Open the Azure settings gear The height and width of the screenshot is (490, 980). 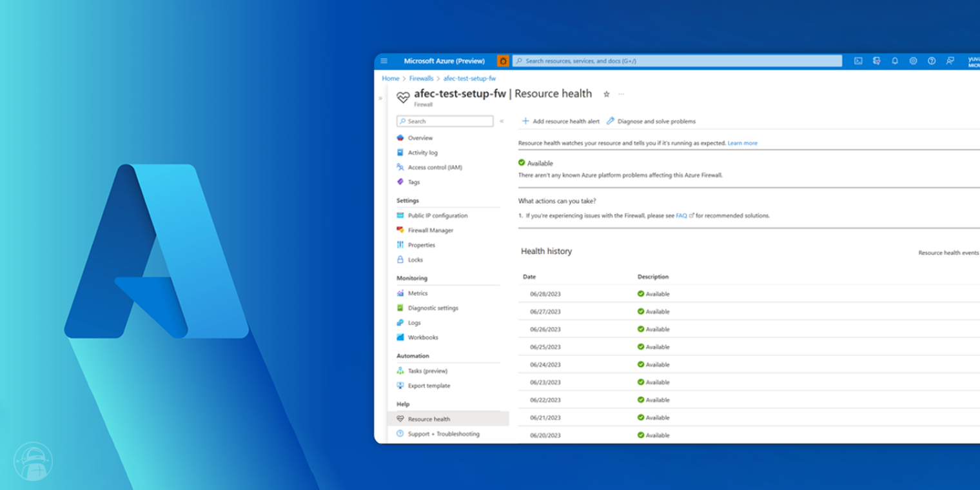913,61
